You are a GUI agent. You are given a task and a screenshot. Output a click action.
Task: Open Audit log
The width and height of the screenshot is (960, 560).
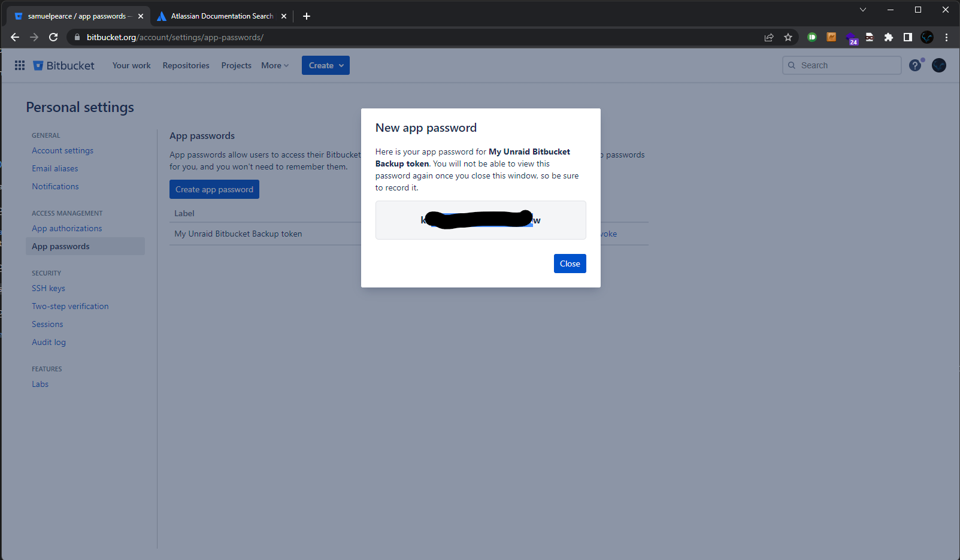(49, 342)
